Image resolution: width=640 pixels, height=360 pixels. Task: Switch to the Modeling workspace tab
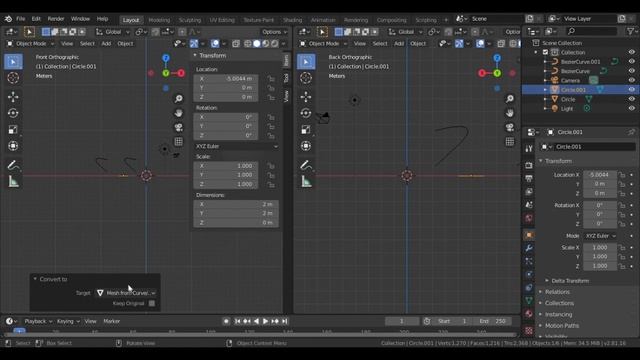pyautogui.click(x=159, y=20)
